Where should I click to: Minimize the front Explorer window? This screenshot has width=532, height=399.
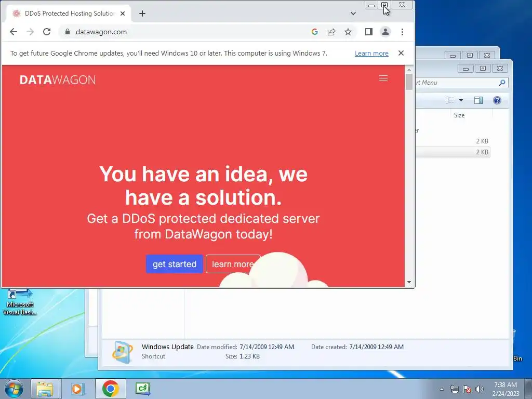point(466,68)
